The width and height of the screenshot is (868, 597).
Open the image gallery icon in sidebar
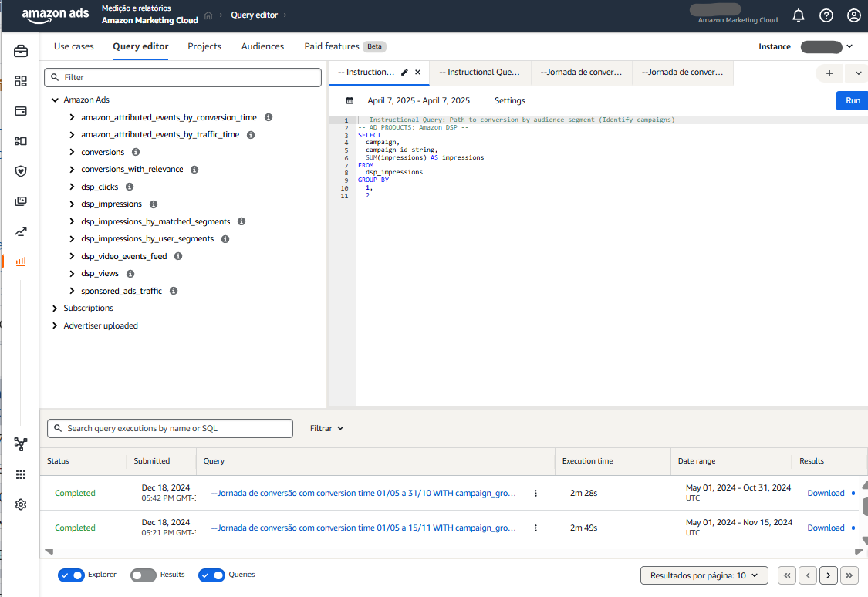pyautogui.click(x=21, y=201)
